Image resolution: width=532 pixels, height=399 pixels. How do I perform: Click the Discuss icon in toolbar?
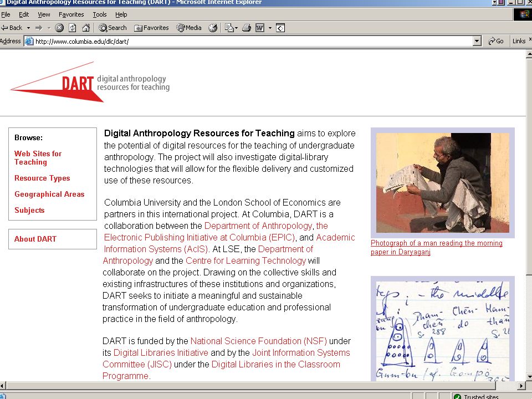[x=280, y=28]
